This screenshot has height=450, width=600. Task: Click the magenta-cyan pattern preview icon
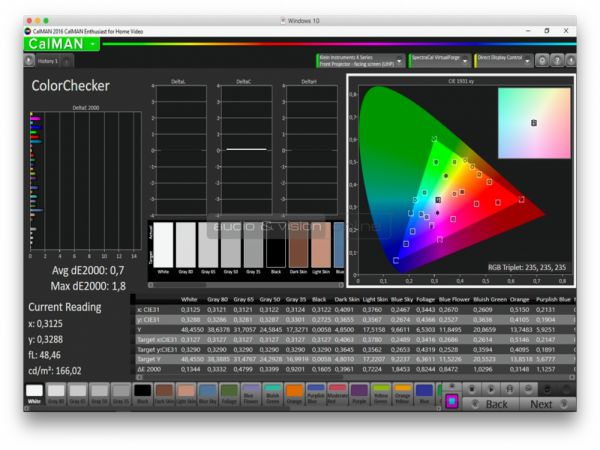[452, 402]
